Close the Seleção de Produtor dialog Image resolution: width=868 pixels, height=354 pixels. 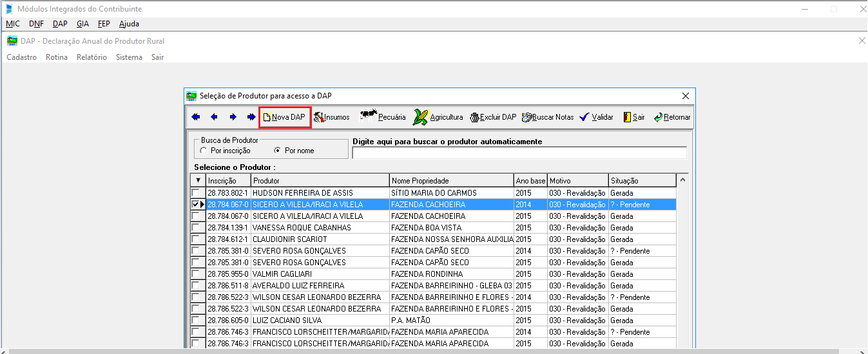pos(686,96)
